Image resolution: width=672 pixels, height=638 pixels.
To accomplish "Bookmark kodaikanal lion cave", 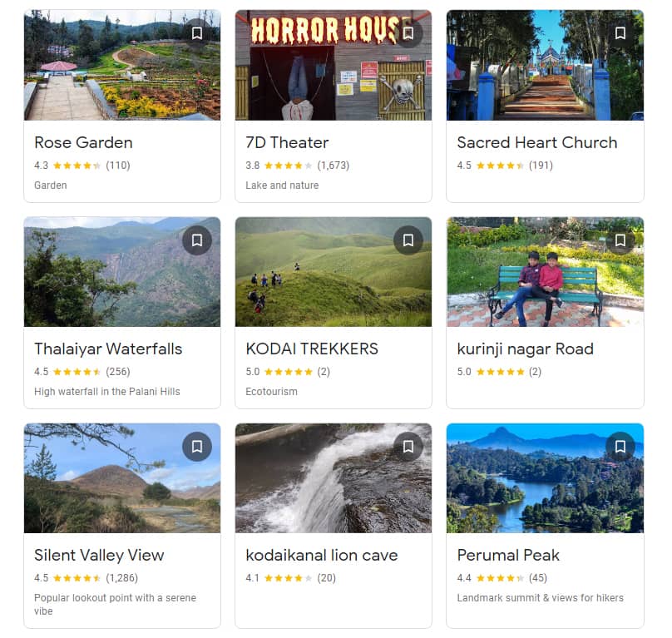I will [x=408, y=447].
